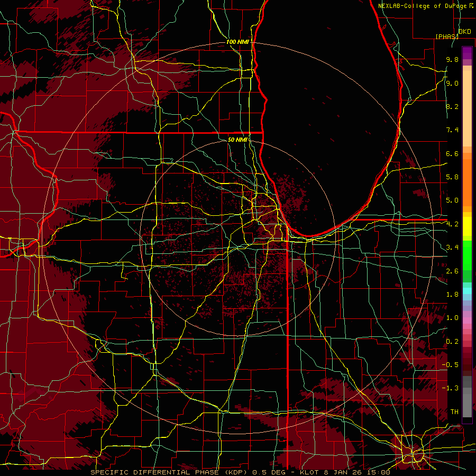This screenshot has width=476, height=476.
Task: Click the 9.8 color scale value
Action: [452, 60]
